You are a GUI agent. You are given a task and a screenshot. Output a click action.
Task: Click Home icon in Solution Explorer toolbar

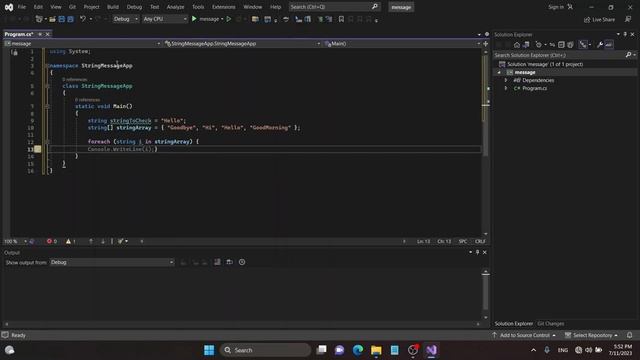point(517,44)
